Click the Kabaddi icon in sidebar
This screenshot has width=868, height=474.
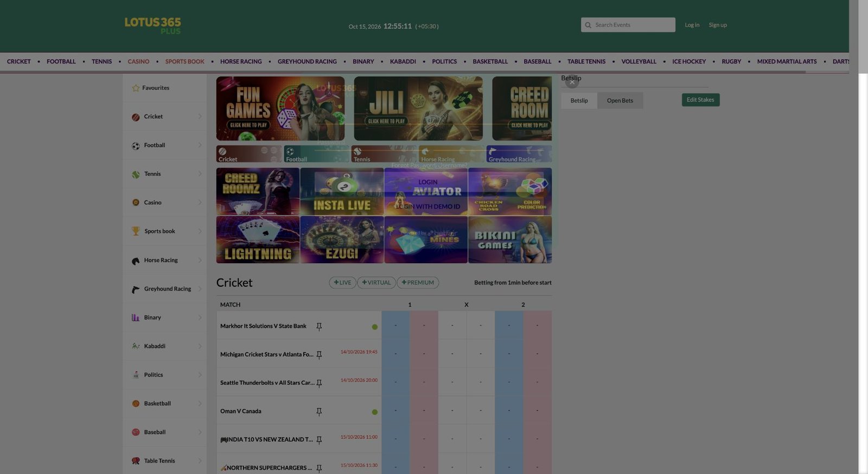(x=136, y=346)
